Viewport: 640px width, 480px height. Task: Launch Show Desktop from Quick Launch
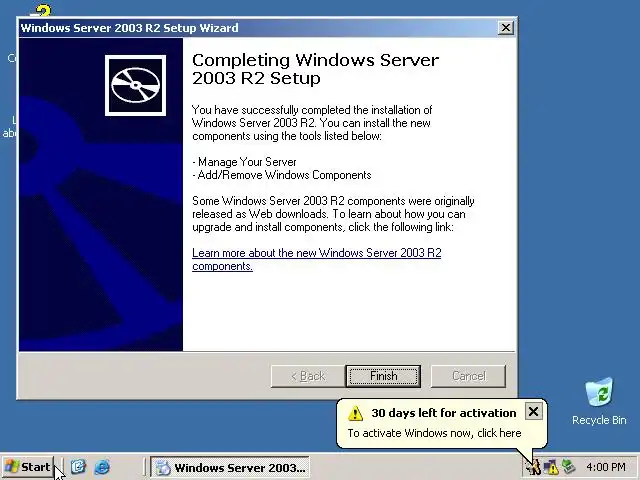click(78, 467)
